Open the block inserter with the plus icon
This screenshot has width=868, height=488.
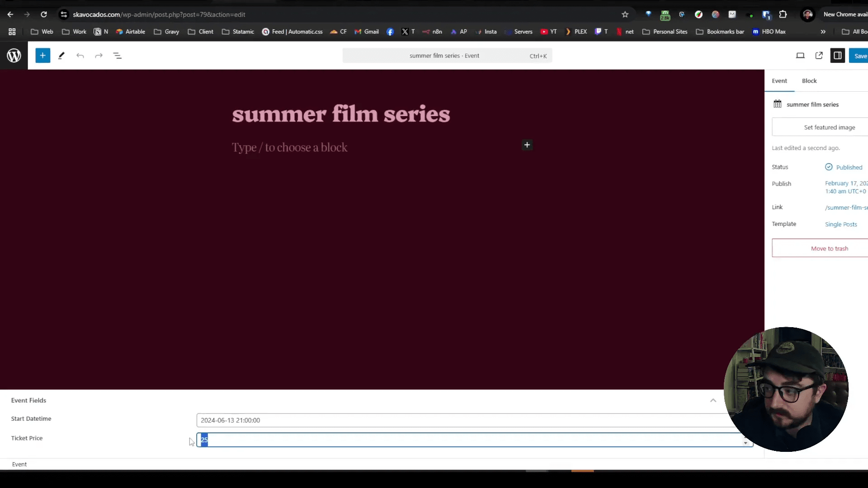[x=42, y=55]
